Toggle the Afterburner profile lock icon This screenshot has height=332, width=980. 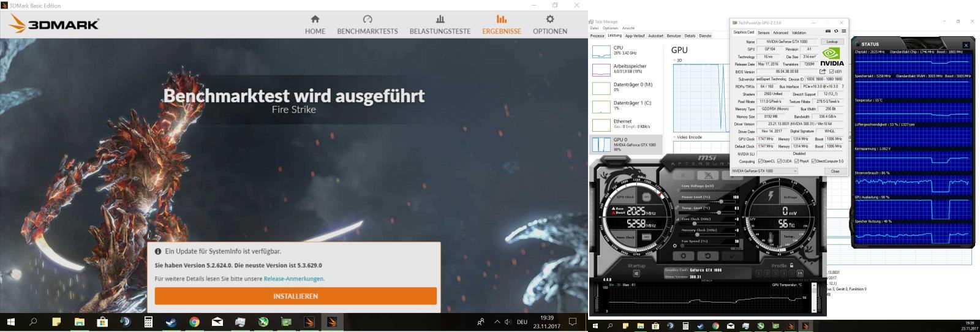tap(792, 265)
